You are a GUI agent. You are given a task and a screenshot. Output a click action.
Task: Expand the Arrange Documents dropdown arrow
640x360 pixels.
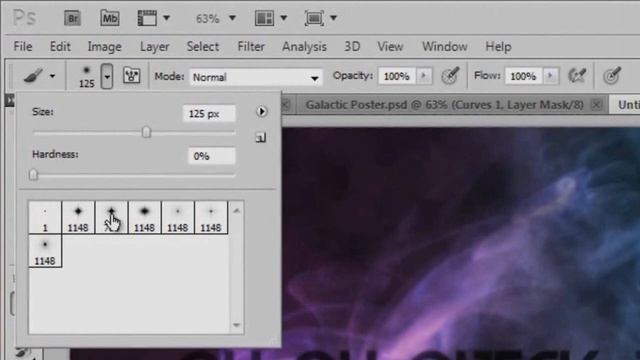tap(284, 18)
